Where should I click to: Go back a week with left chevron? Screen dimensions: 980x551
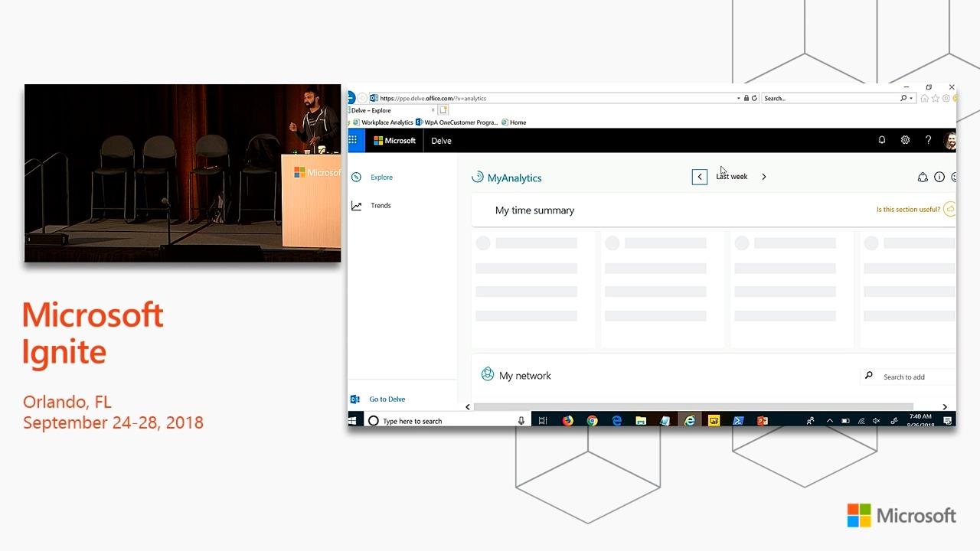(x=699, y=176)
